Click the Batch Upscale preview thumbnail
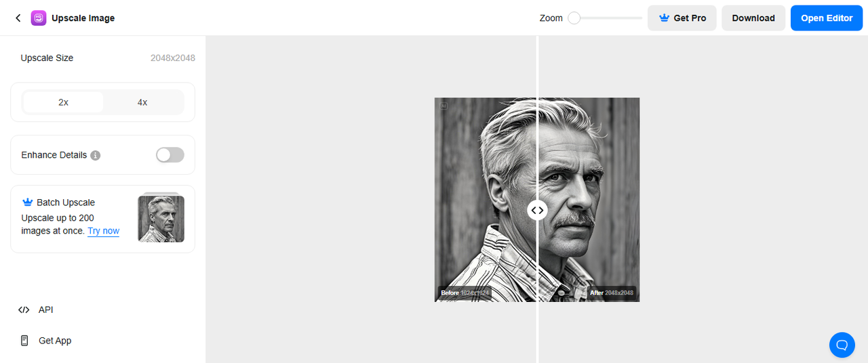 [161, 218]
